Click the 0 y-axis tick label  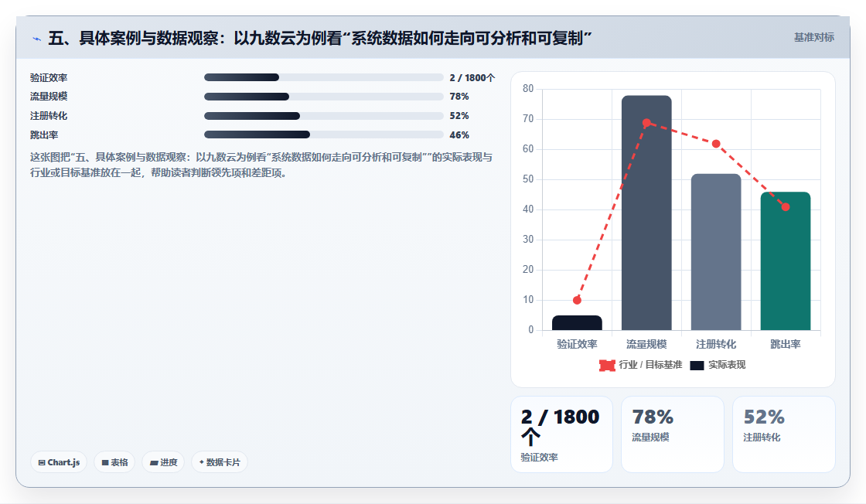(x=530, y=330)
